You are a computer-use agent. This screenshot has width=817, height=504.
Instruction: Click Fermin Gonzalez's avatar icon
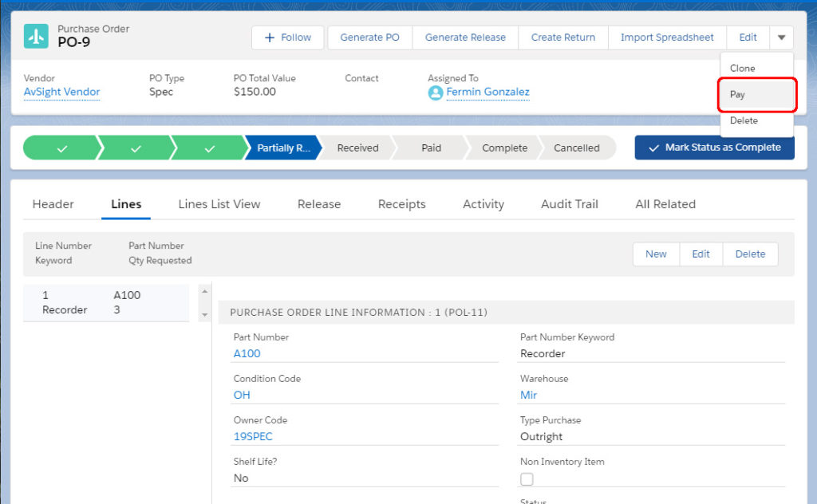click(435, 93)
